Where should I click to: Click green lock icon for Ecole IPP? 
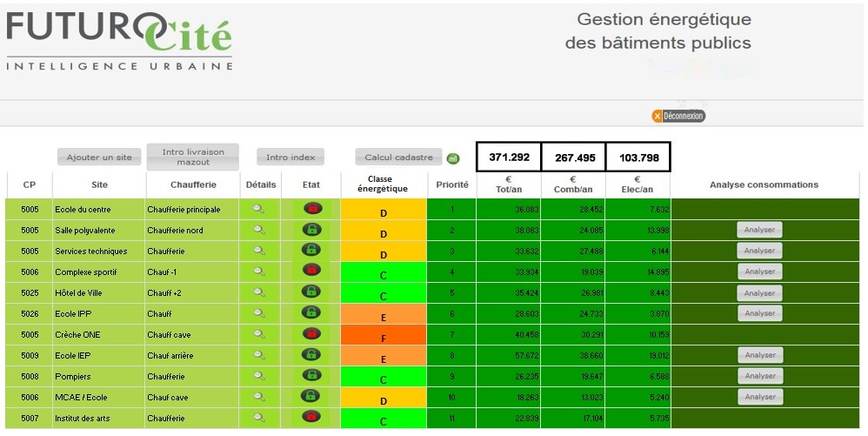[311, 312]
